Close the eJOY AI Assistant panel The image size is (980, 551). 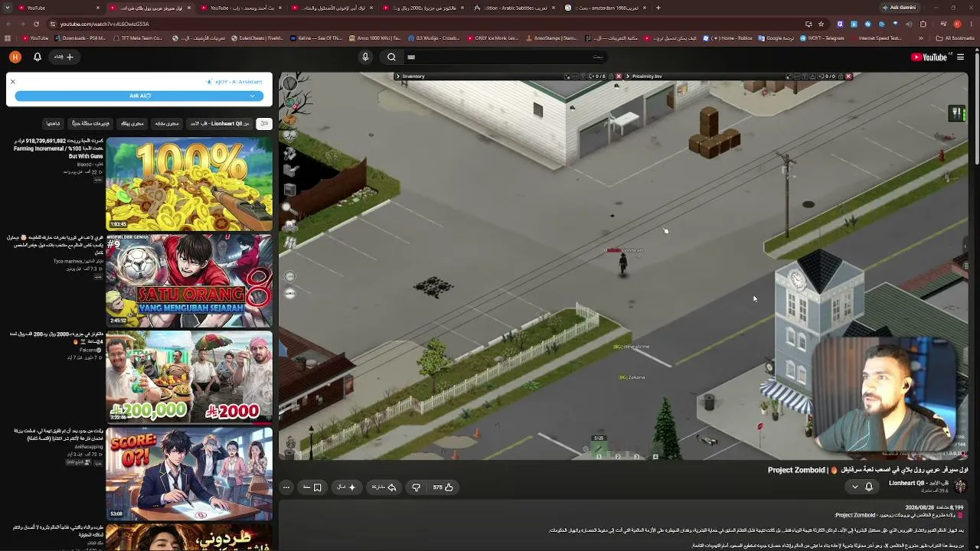pos(13,81)
